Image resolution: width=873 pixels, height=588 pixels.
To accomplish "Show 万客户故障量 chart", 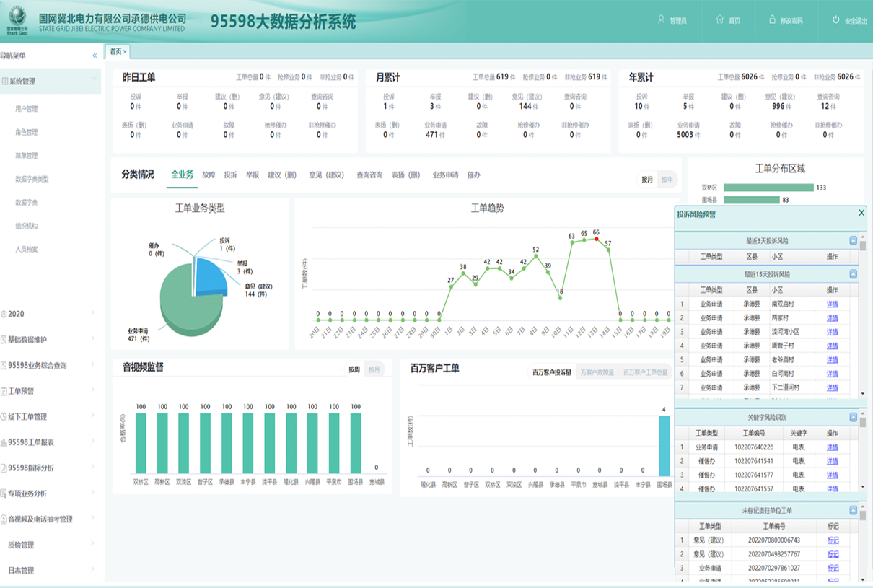I will coord(597,372).
